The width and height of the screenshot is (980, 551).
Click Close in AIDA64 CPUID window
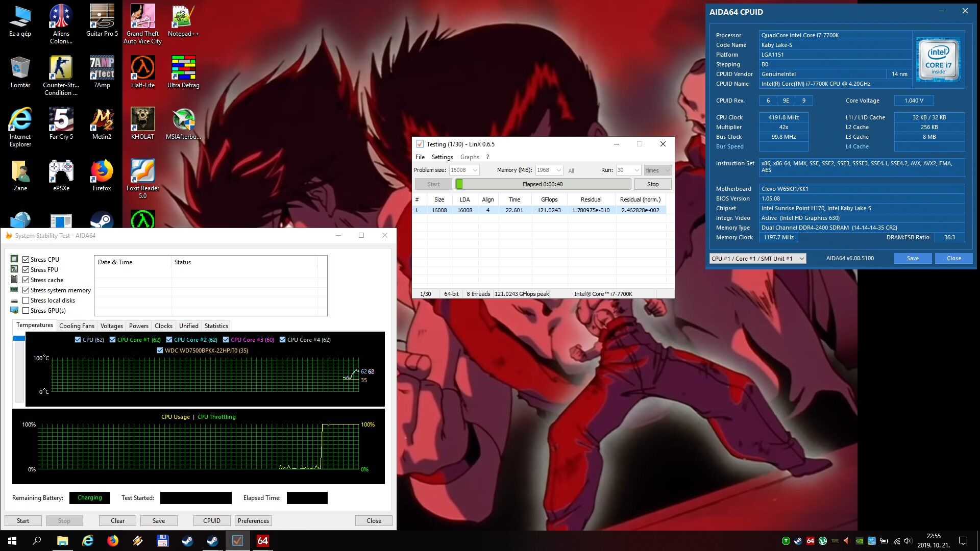click(953, 259)
